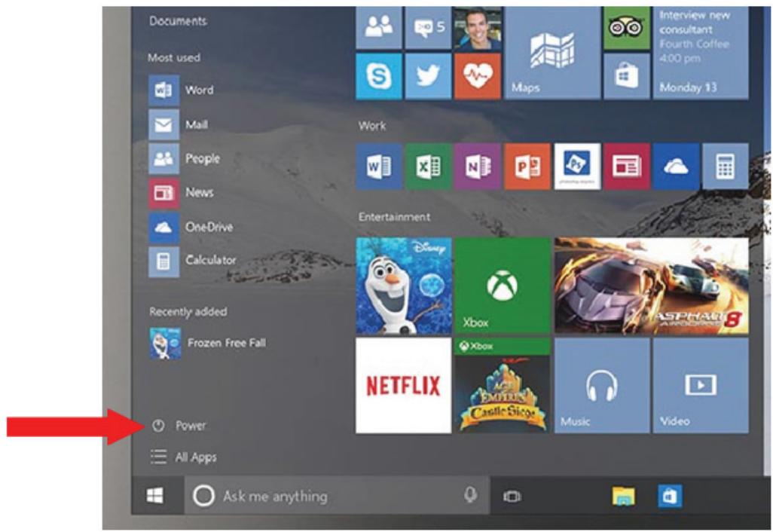Open Task View on the taskbar
Screen dimensions: 773x532
click(512, 497)
